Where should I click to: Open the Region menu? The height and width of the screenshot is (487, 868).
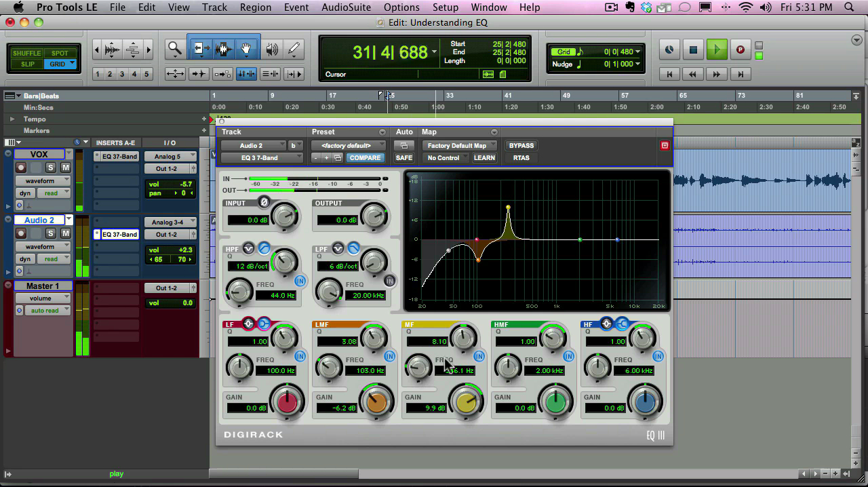point(256,7)
